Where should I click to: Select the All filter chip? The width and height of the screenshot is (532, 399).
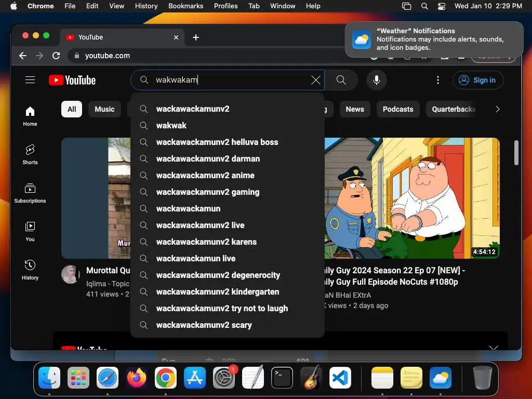72,109
